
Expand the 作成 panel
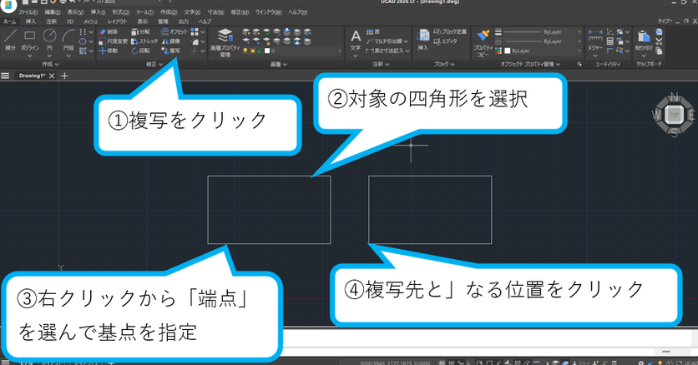tap(50, 64)
